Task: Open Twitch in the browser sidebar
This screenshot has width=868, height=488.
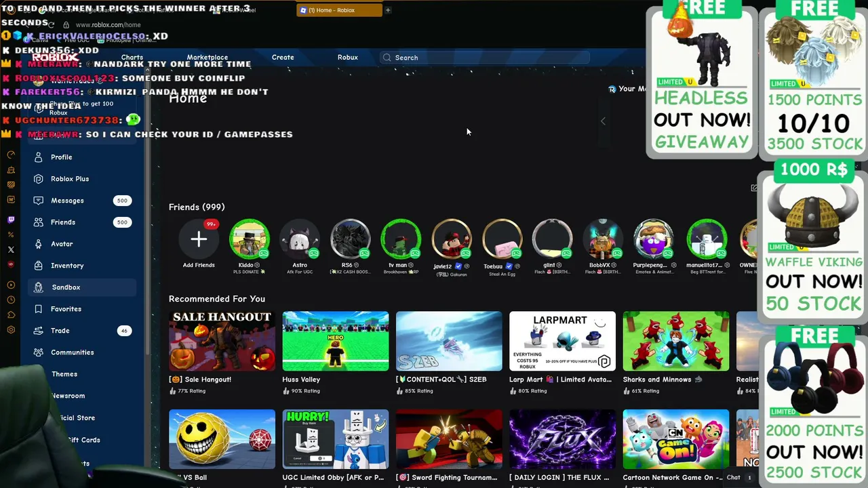Action: 11,220
